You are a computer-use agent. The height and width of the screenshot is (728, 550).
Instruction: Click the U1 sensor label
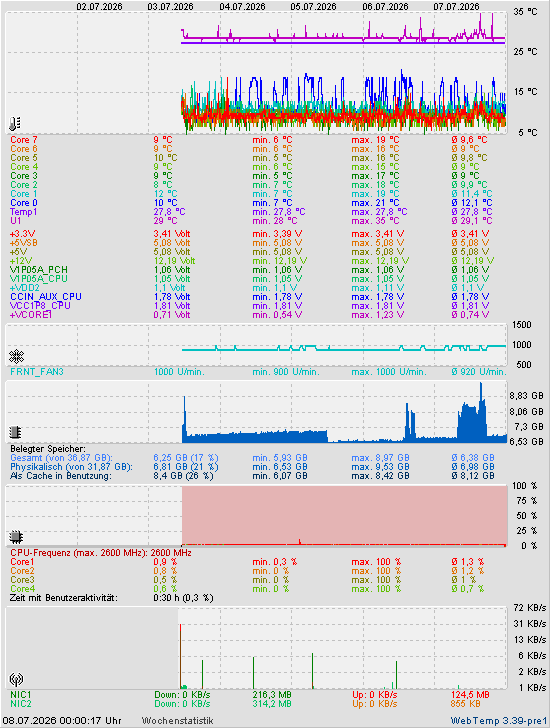16,221
